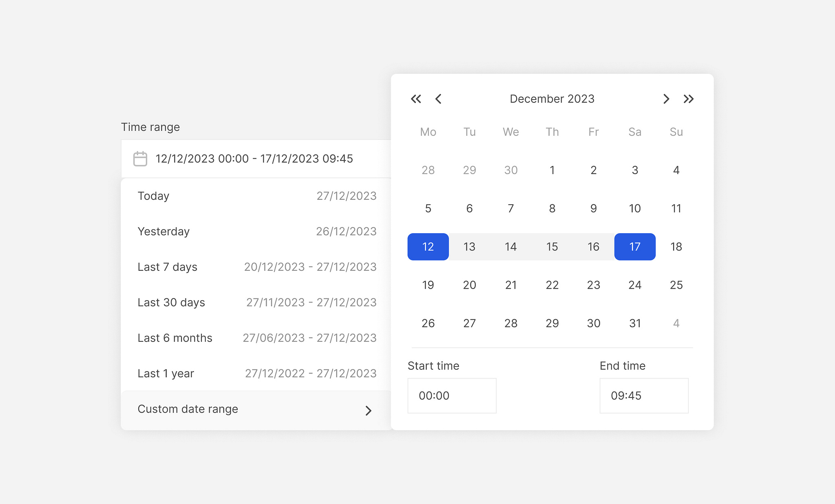Click the calendar icon in the time range field
Viewport: 835px width, 504px height.
click(140, 159)
